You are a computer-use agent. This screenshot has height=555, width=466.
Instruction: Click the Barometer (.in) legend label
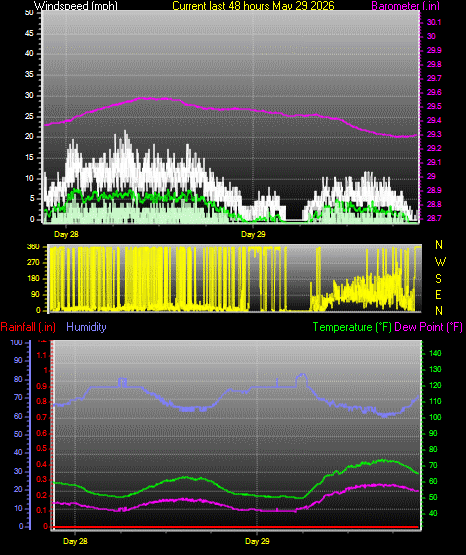(405, 6)
